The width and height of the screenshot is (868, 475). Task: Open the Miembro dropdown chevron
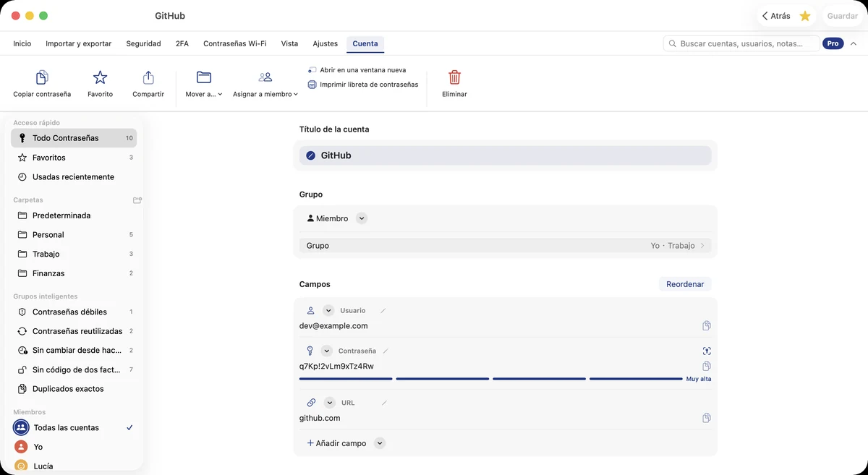tap(362, 218)
